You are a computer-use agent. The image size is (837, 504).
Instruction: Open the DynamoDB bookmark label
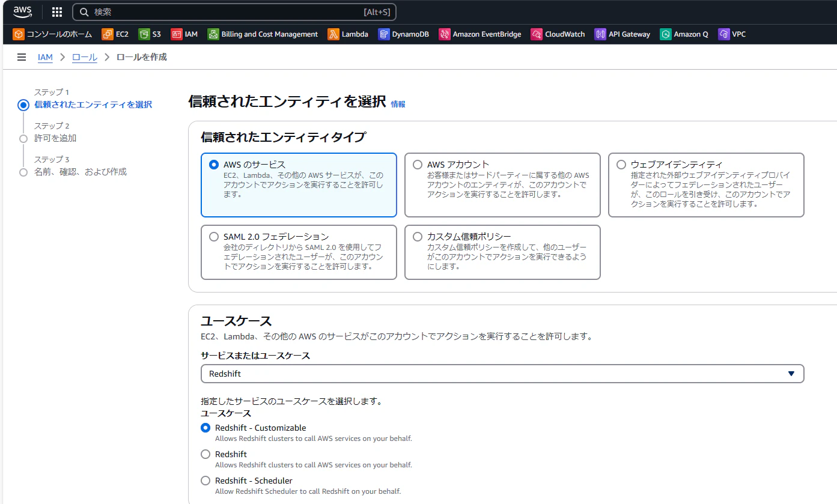(x=410, y=34)
